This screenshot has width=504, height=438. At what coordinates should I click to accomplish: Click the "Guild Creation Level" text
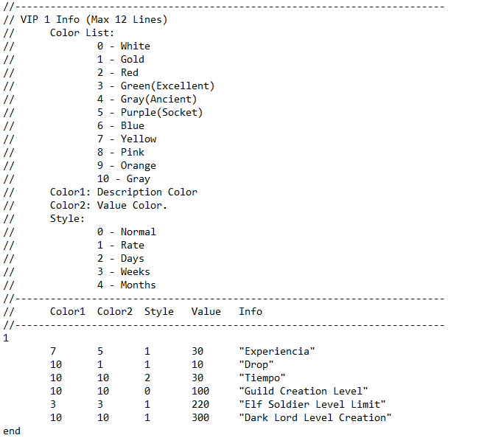click(x=303, y=391)
